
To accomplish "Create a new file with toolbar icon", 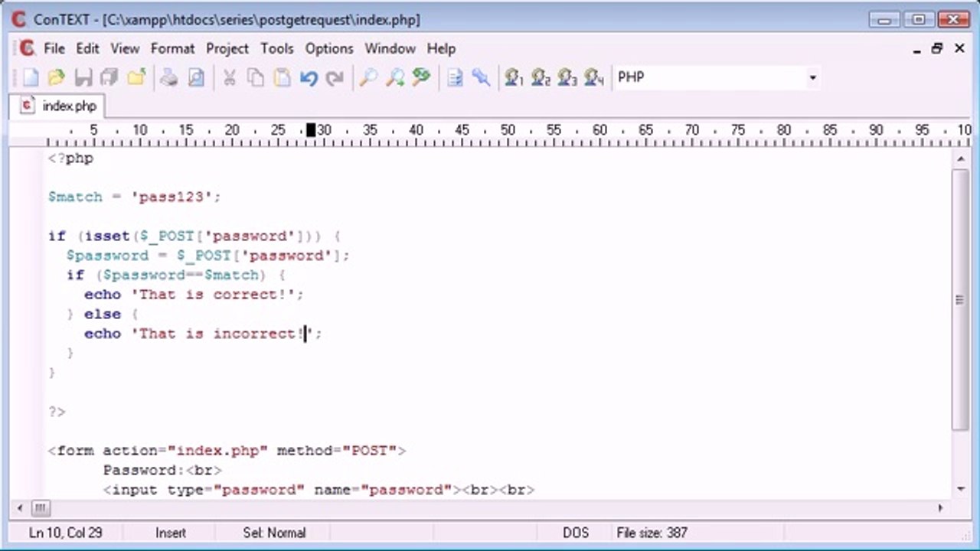I will tap(30, 77).
